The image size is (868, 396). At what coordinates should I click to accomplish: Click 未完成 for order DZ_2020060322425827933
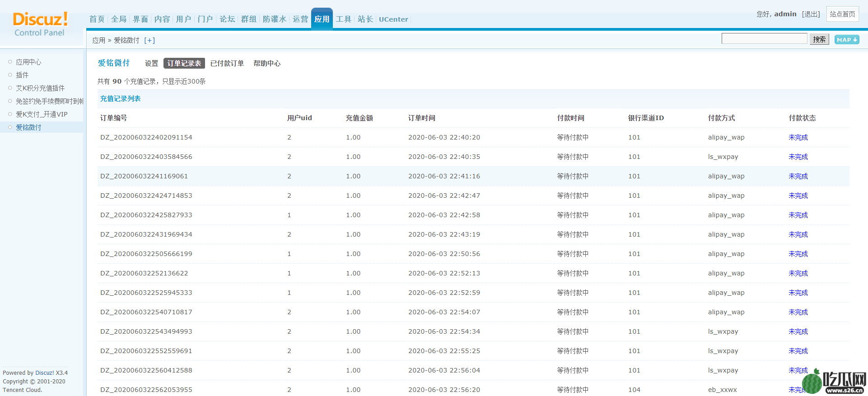click(x=798, y=215)
